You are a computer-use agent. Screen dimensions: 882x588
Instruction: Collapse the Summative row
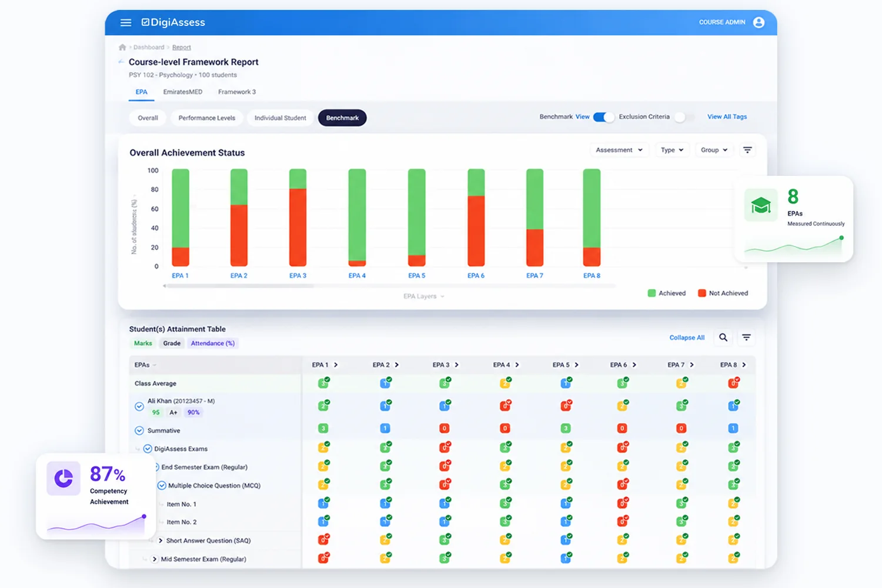point(139,430)
